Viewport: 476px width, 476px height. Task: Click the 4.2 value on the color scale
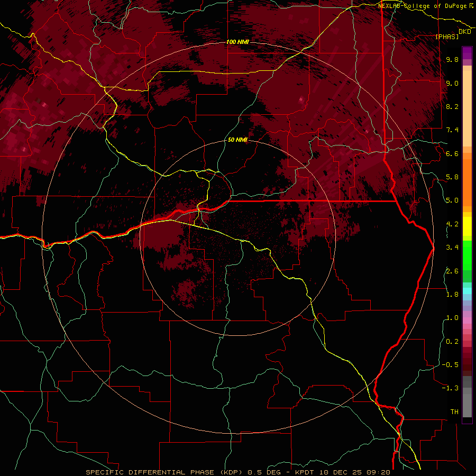pos(452,224)
